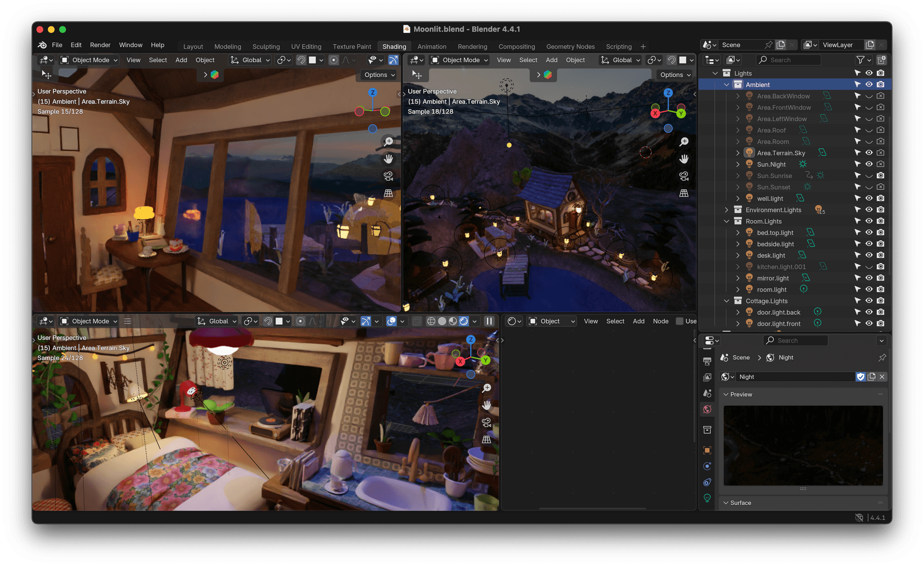Expand the Environment.Lights collection
Screen dimensions: 924x566
coord(727,210)
